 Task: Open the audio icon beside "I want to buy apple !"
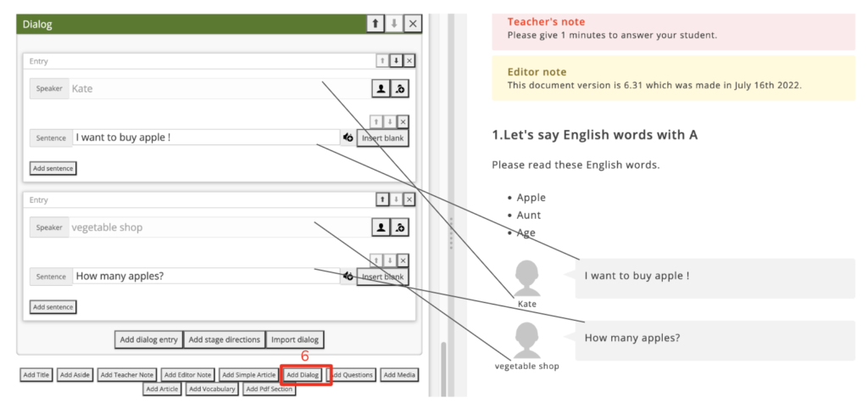tap(348, 137)
